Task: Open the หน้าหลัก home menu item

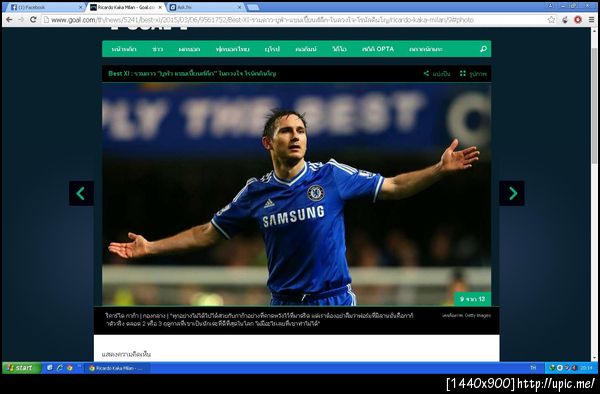Action: click(124, 49)
